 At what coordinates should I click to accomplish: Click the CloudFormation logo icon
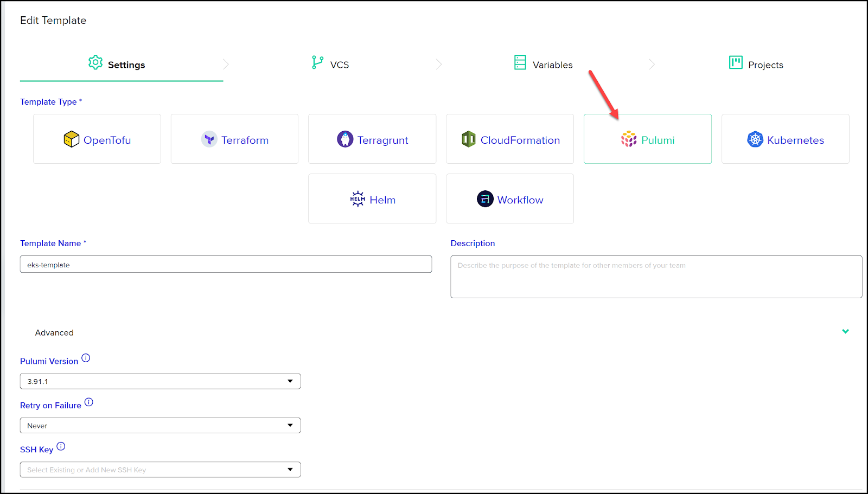(x=468, y=139)
